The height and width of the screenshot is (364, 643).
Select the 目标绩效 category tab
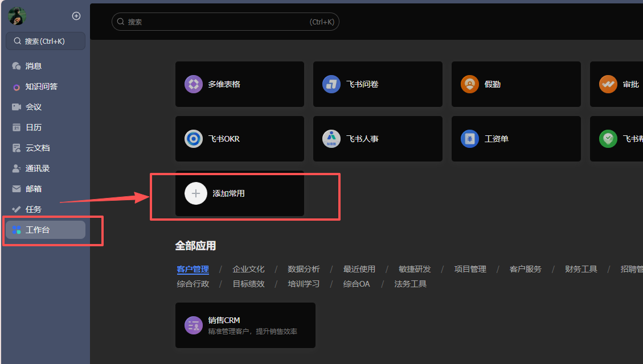tap(248, 284)
